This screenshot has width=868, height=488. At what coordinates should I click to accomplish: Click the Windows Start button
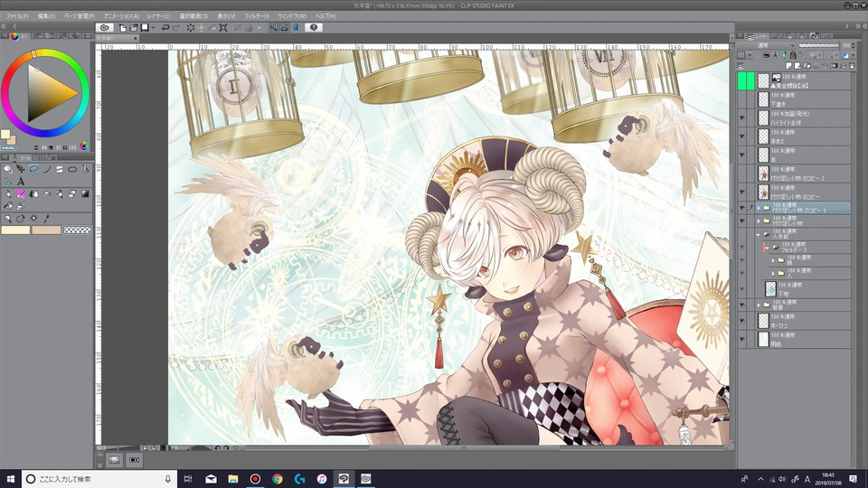pyautogui.click(x=11, y=479)
